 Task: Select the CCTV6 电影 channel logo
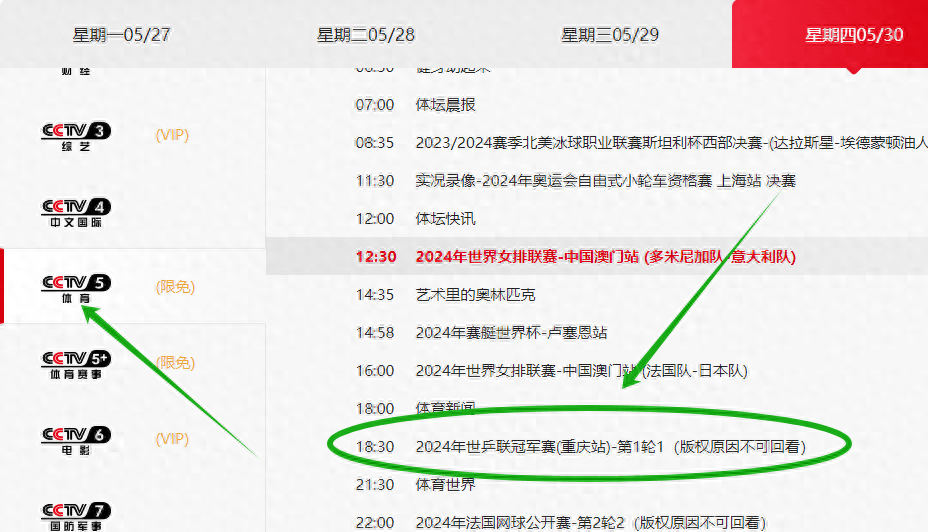76,441
